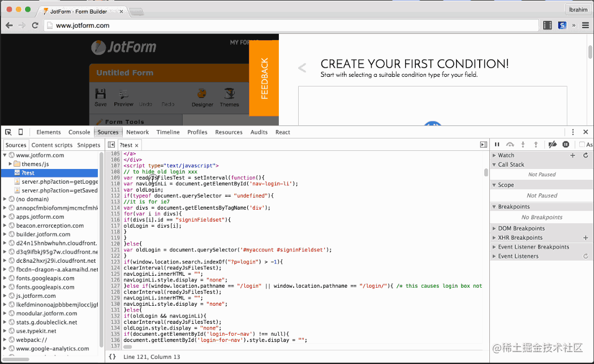Open the orange FEEDBACK tab
Screen dimensions: 594x364
(x=264, y=78)
